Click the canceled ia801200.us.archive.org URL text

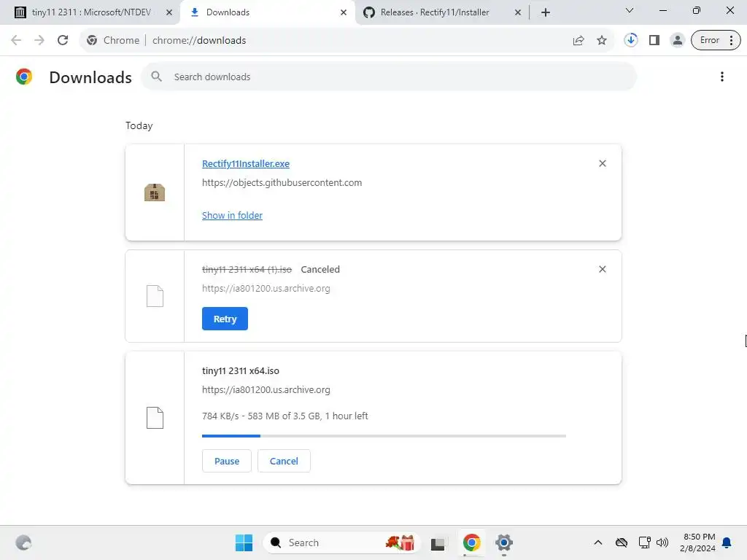[266, 289]
